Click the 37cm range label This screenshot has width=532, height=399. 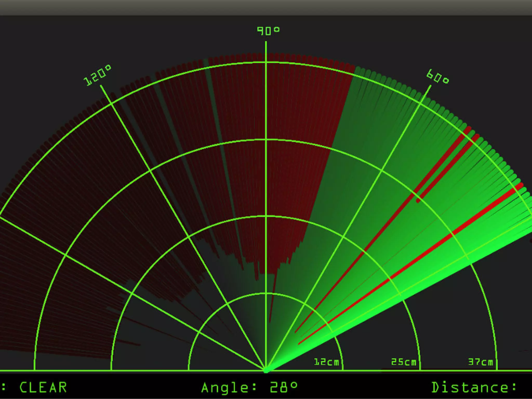pyautogui.click(x=480, y=362)
